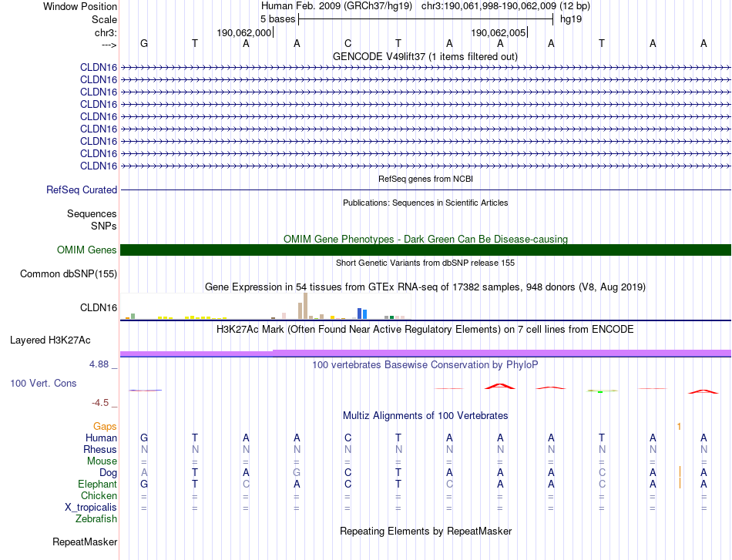This screenshot has width=732, height=560.
Task: Click the Common dbSNP(155) track label
Action: [x=68, y=274]
